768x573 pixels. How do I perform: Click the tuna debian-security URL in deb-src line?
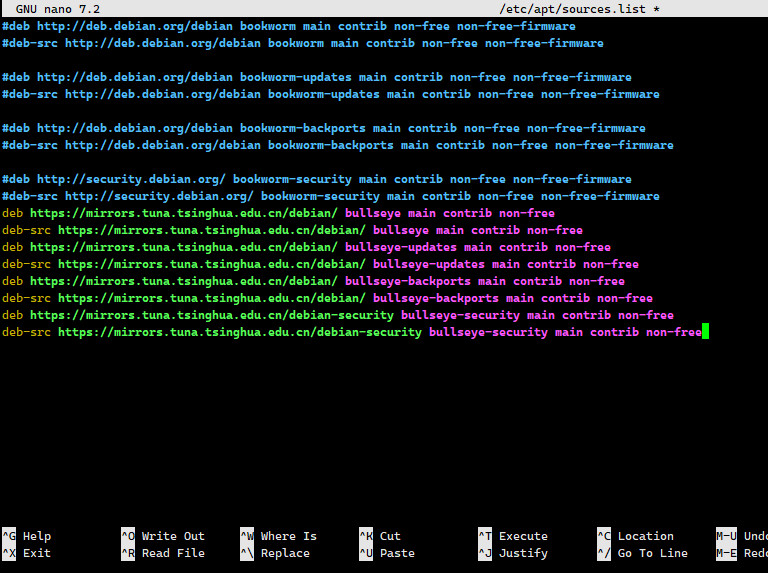pos(240,332)
